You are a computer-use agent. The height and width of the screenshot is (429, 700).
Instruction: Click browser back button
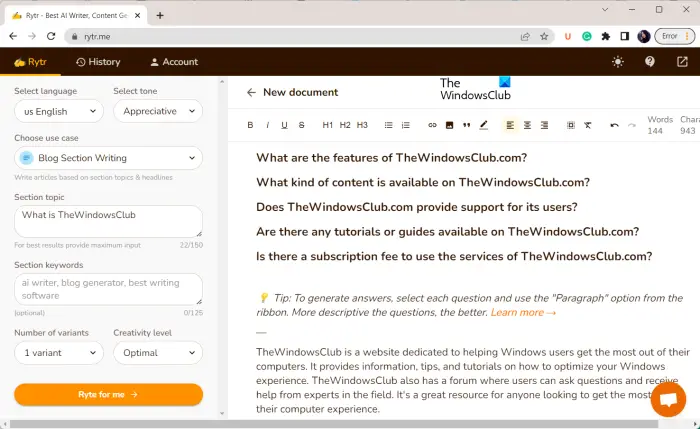click(x=13, y=36)
